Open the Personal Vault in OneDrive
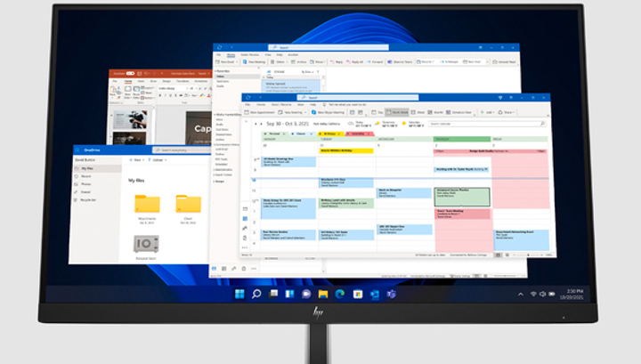The image size is (641, 364). (146, 247)
